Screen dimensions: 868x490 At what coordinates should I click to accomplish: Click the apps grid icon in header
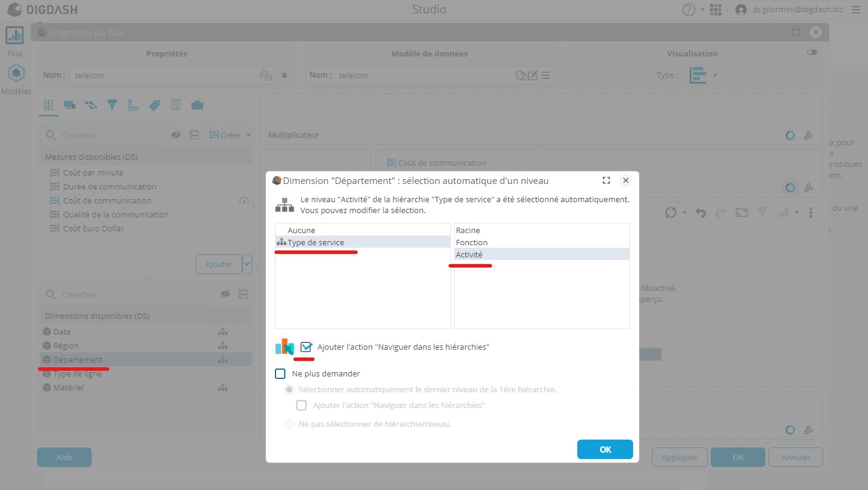pos(716,10)
